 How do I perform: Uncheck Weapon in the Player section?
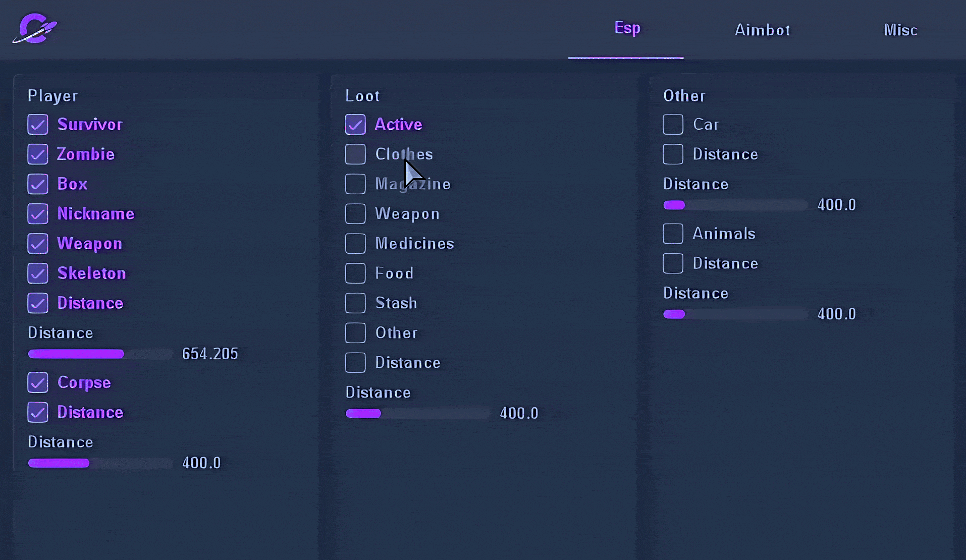[38, 244]
